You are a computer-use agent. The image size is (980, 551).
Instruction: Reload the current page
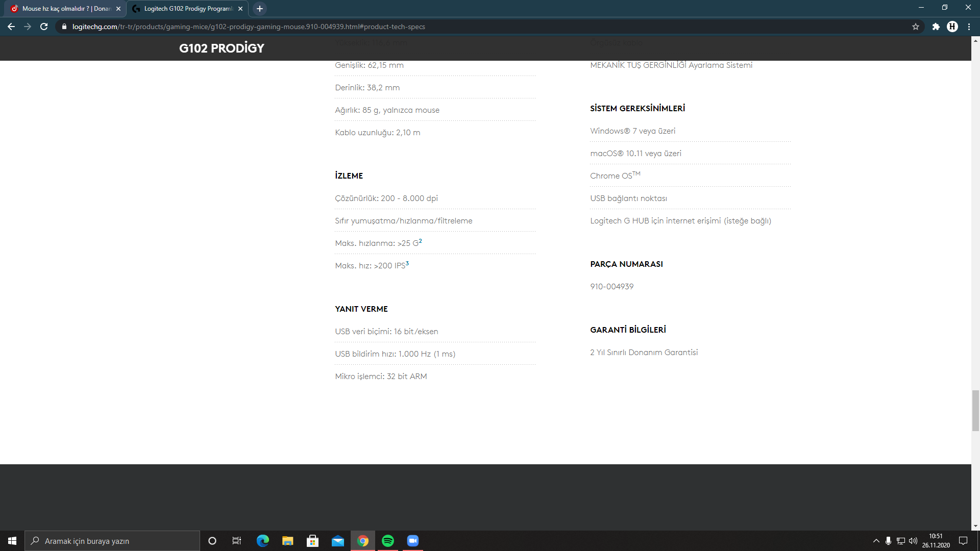(44, 27)
